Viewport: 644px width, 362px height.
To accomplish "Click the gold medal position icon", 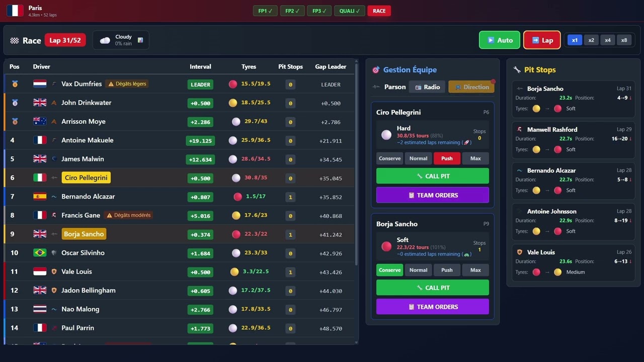I will (15, 84).
